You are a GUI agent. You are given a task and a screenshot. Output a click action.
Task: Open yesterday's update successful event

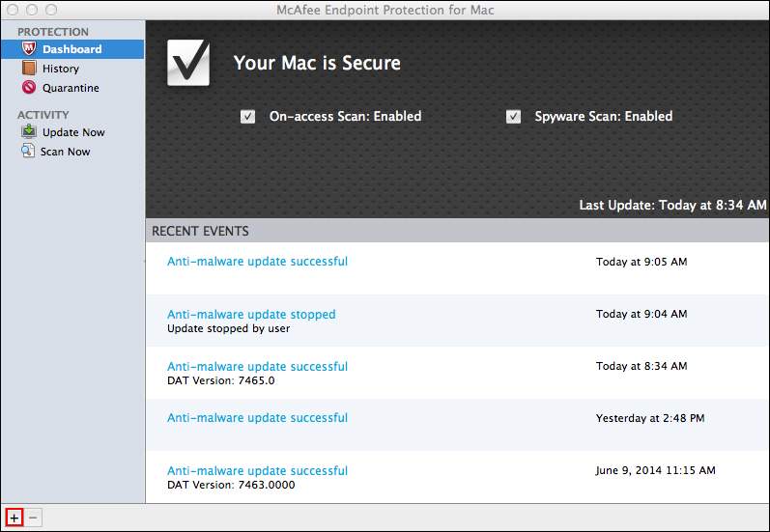pos(257,418)
